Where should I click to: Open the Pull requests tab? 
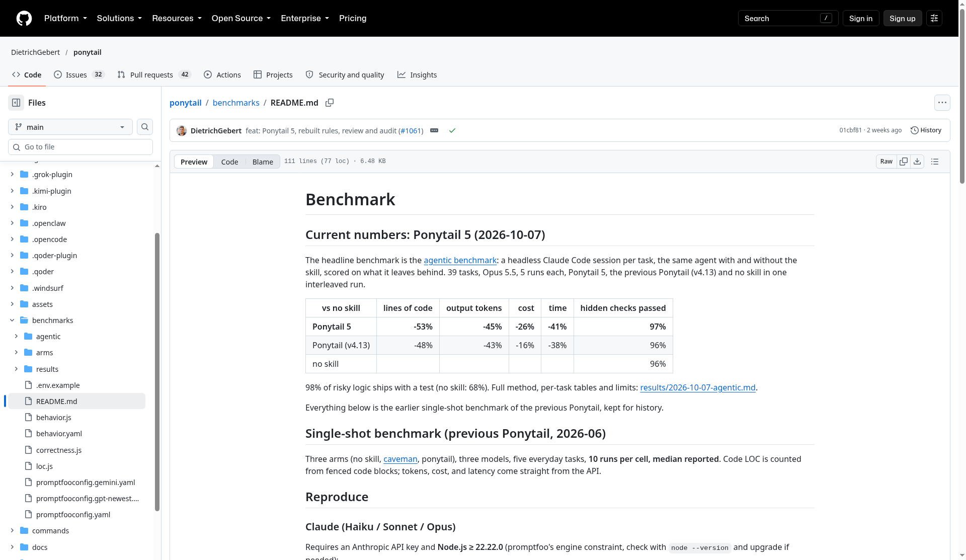tap(154, 74)
